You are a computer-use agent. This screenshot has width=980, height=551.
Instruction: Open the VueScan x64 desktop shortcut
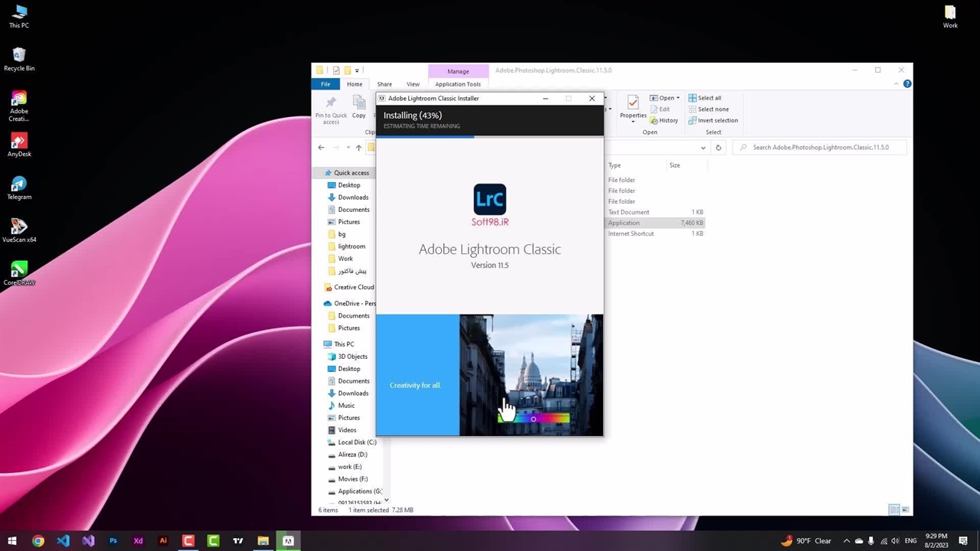tap(19, 230)
